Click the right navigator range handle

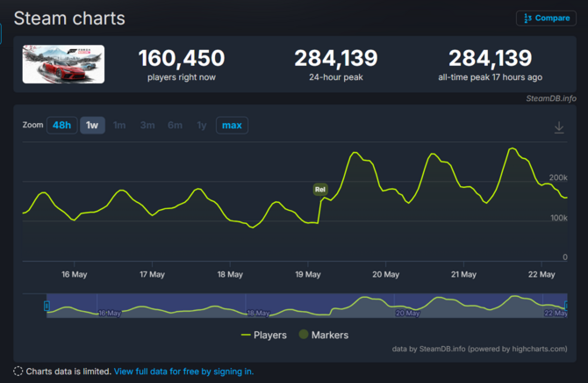click(566, 306)
